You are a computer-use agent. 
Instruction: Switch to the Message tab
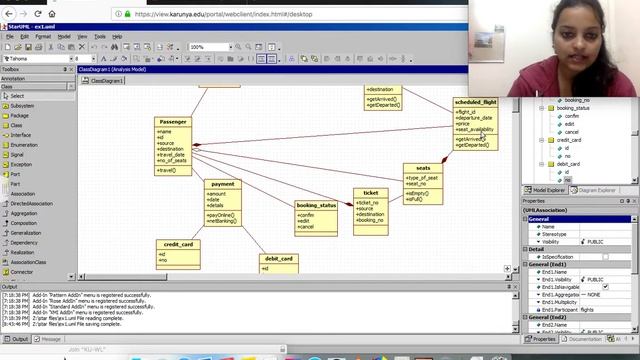pyautogui.click(x=47, y=339)
